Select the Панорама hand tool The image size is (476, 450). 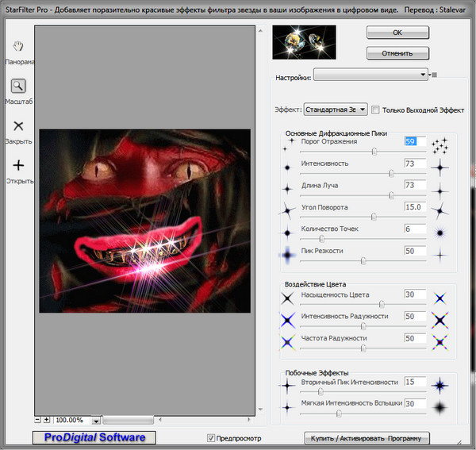click(x=19, y=47)
